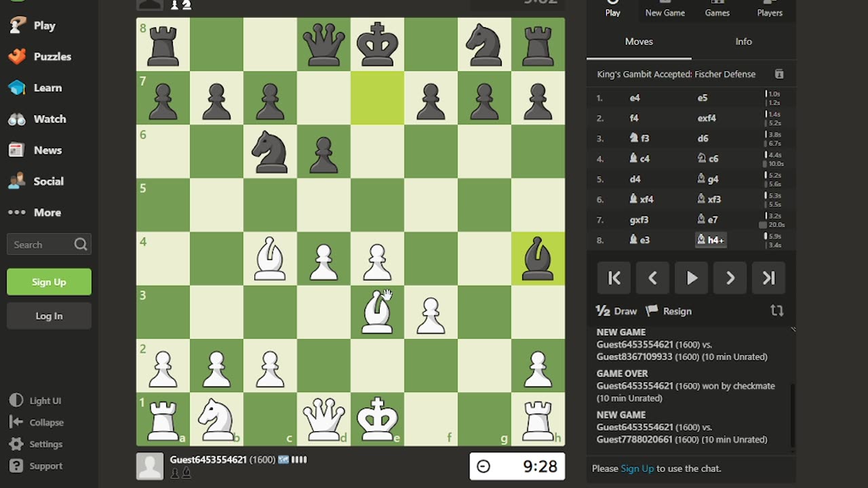Click the black king on e8
Screen dimensions: 868x488
(377, 44)
